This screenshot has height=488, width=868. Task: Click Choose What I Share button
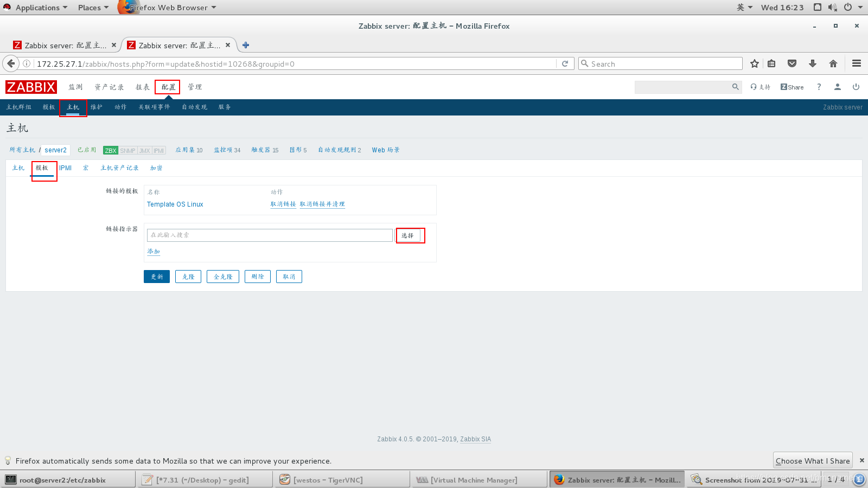813,460
